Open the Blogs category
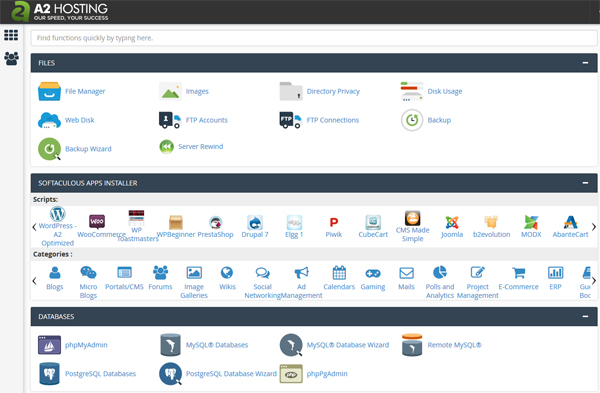Screen dimensions: 600x393 click(x=55, y=278)
